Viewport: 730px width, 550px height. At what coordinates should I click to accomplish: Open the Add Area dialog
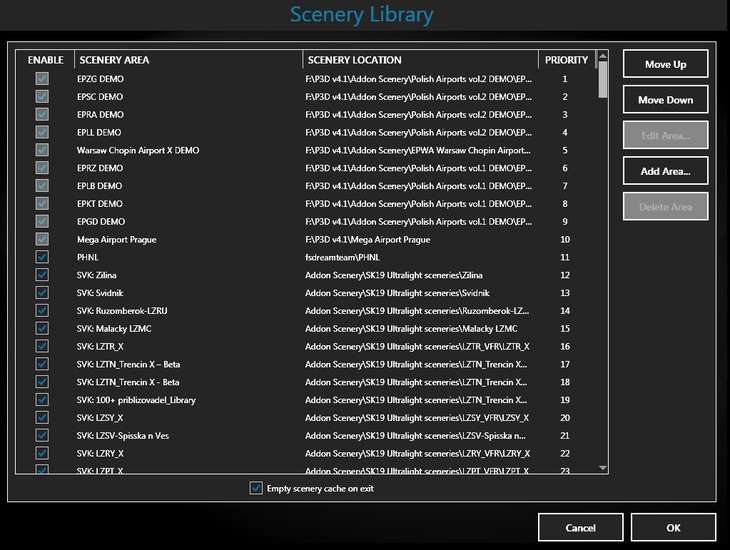coord(665,171)
